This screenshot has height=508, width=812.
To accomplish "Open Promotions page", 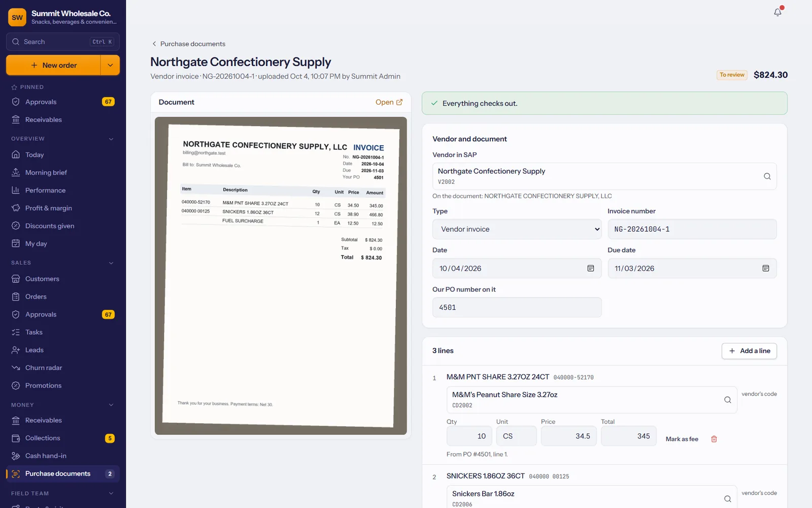I will pyautogui.click(x=63, y=386).
